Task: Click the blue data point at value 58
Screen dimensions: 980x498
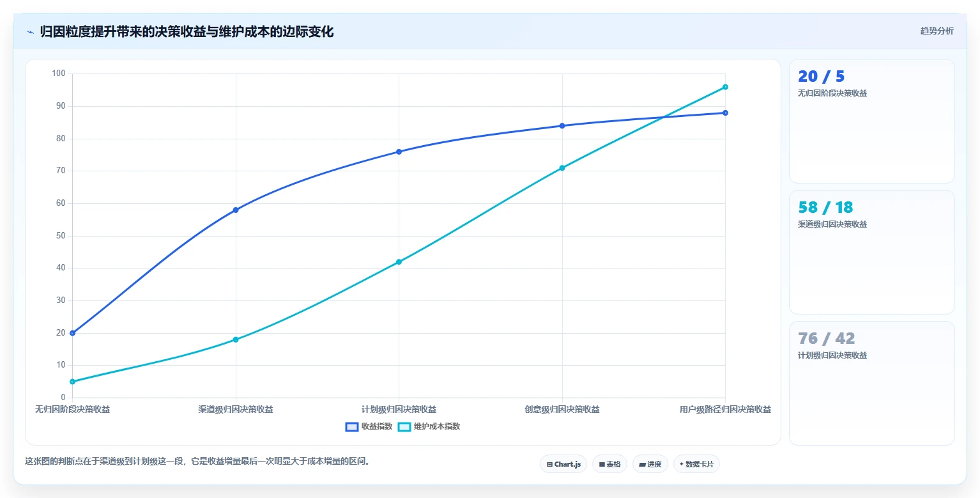Action: point(236,210)
